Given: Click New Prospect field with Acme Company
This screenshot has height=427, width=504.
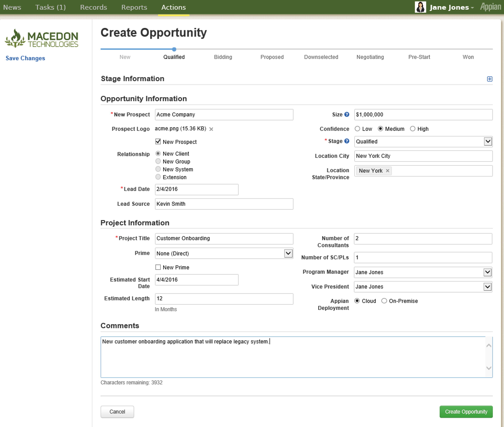Looking at the screenshot, I should tap(224, 114).
